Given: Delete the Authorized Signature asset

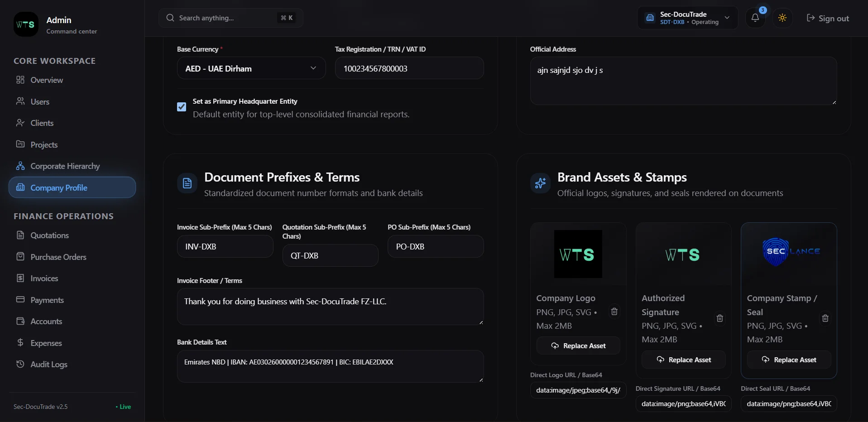Looking at the screenshot, I should pos(720,318).
